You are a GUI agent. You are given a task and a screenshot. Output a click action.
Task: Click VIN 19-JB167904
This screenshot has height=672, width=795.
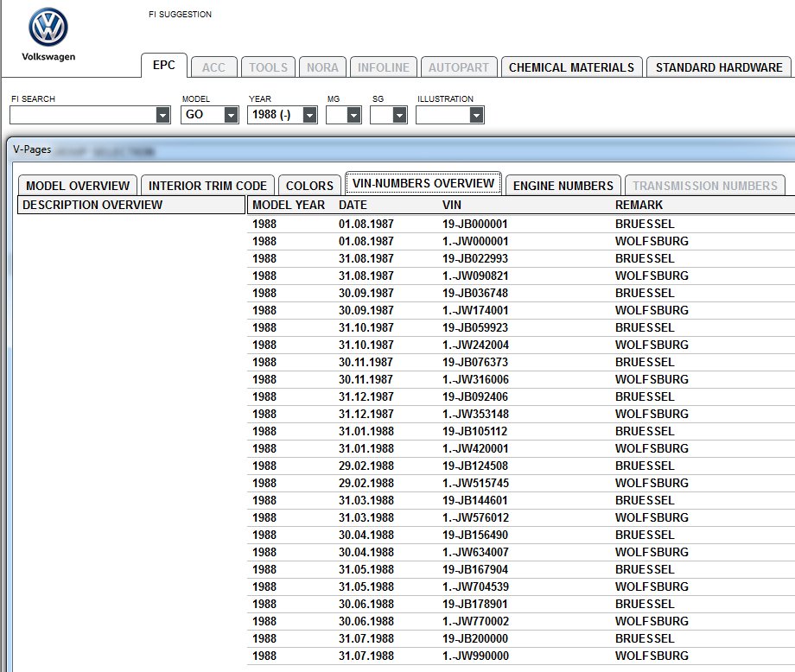coord(475,569)
